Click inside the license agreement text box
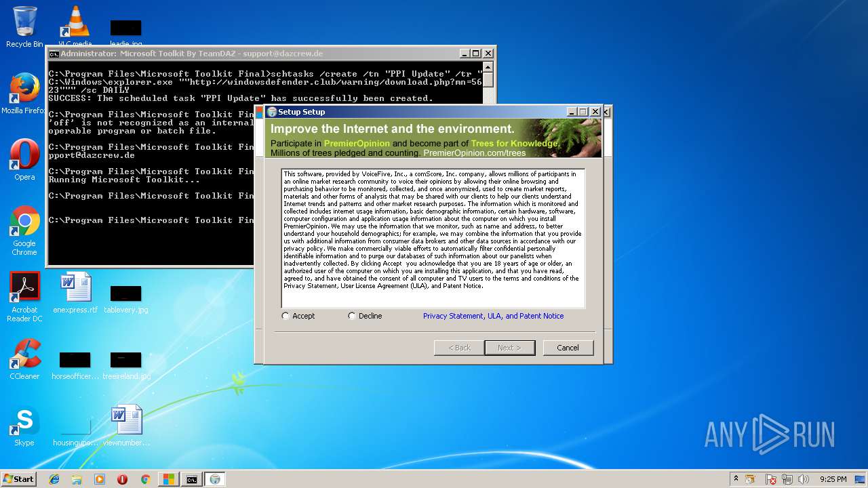 (x=433, y=239)
